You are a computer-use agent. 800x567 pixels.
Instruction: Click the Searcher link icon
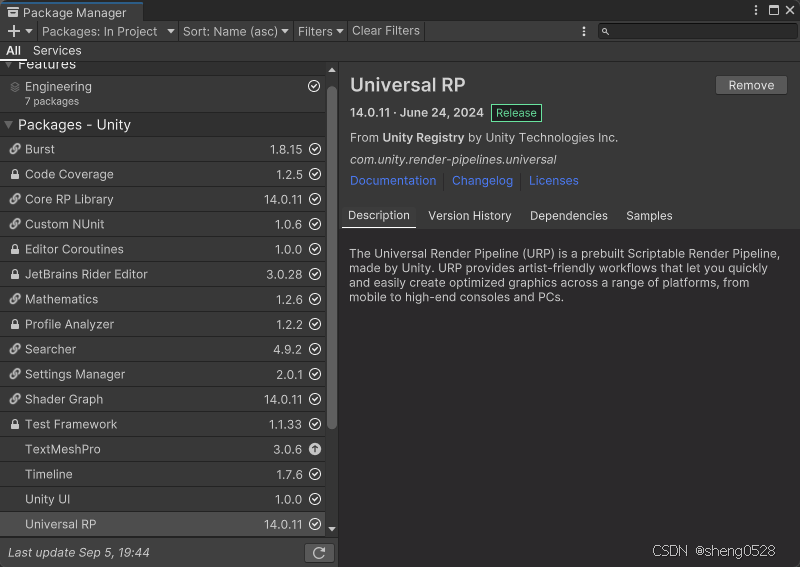tap(15, 349)
